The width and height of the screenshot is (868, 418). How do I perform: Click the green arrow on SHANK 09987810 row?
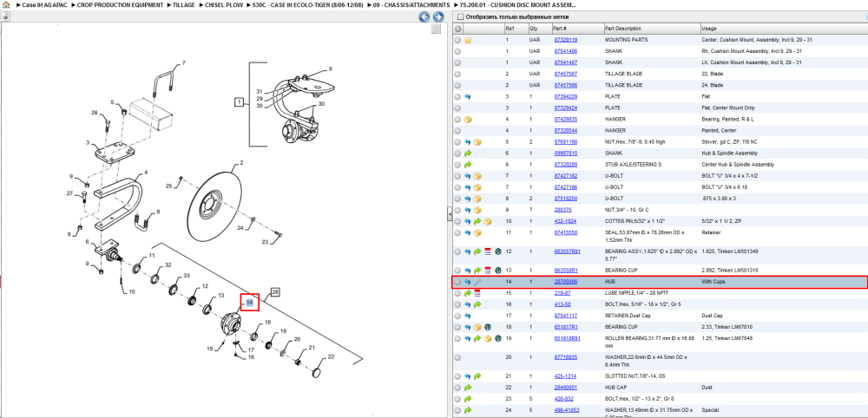[x=468, y=153]
